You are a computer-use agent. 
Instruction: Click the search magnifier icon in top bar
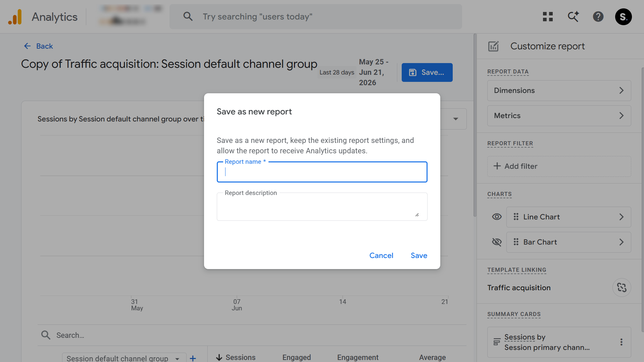[x=188, y=16]
